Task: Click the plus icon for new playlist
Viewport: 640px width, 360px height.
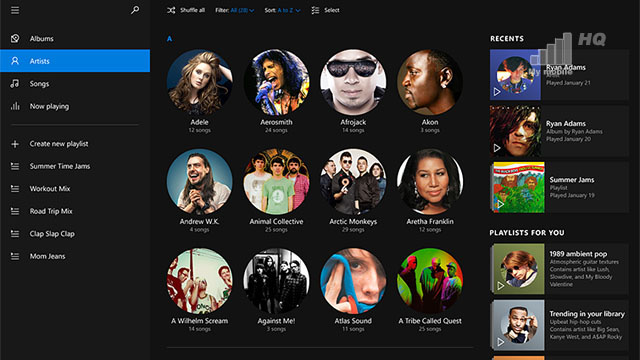Action: pyautogui.click(x=15, y=144)
